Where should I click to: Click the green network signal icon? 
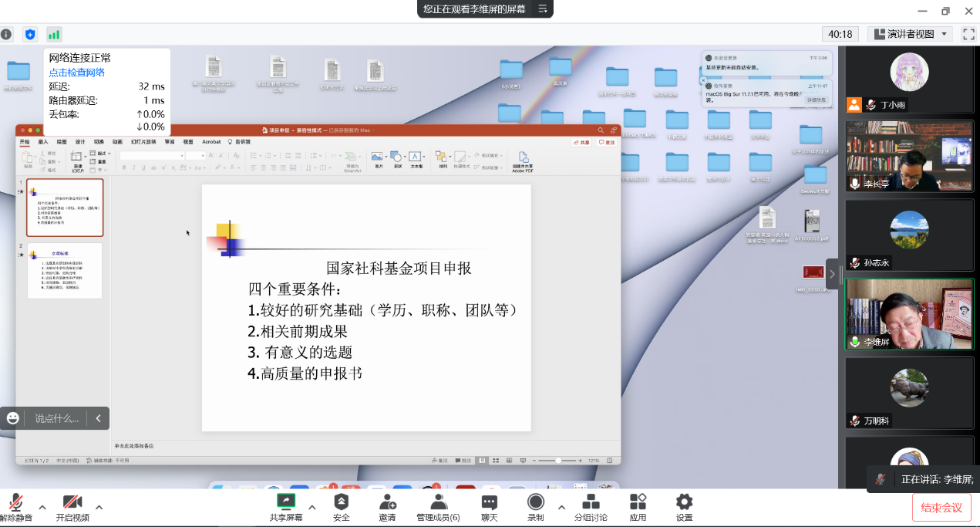point(54,35)
